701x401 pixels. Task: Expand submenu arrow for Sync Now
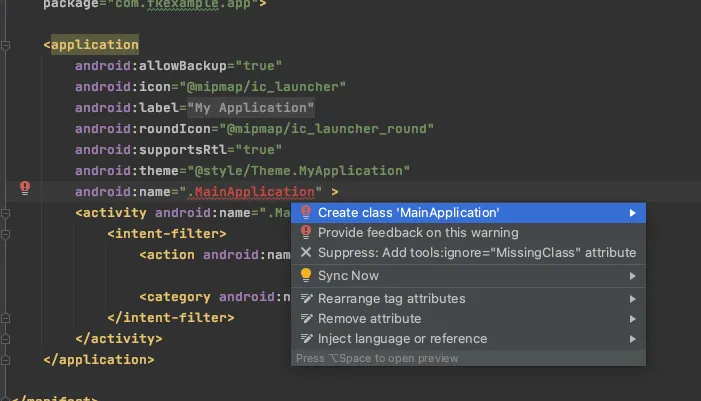click(x=633, y=276)
